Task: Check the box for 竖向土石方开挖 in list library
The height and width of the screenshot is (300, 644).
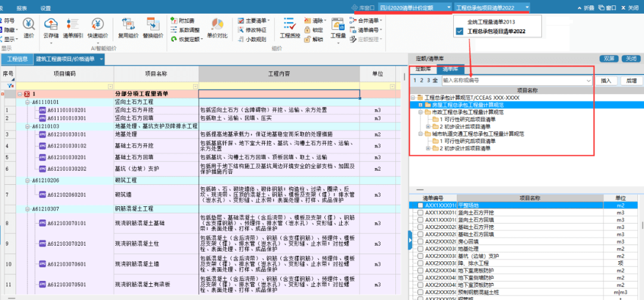Action: point(420,212)
